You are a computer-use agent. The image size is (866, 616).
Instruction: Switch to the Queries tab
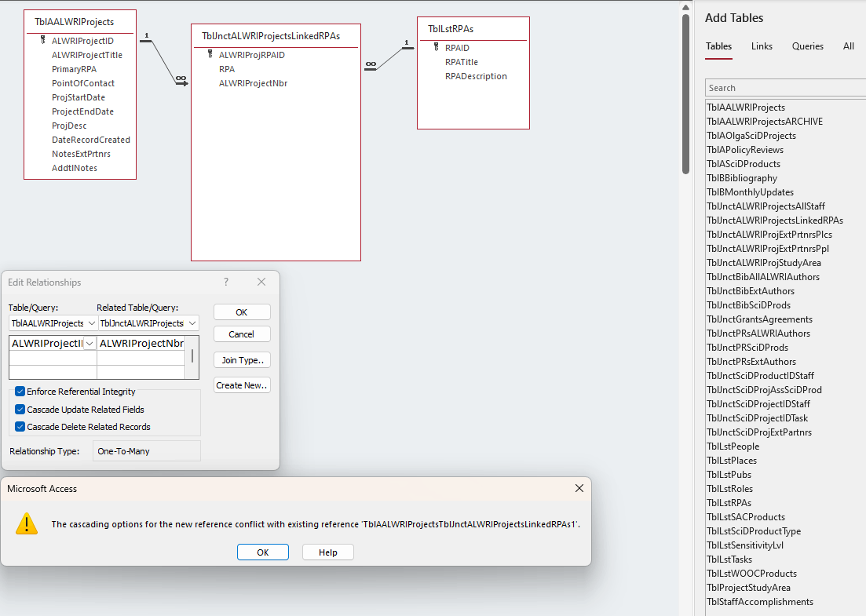click(x=807, y=46)
